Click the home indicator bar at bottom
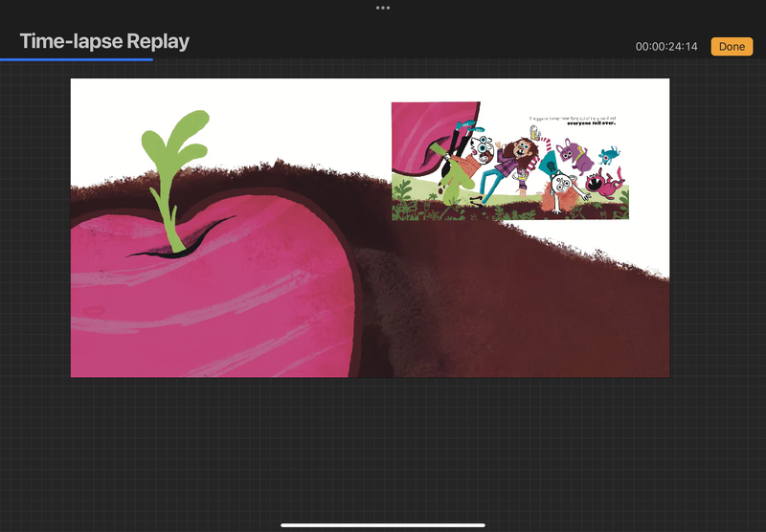Image resolution: width=766 pixels, height=532 pixels. click(383, 524)
